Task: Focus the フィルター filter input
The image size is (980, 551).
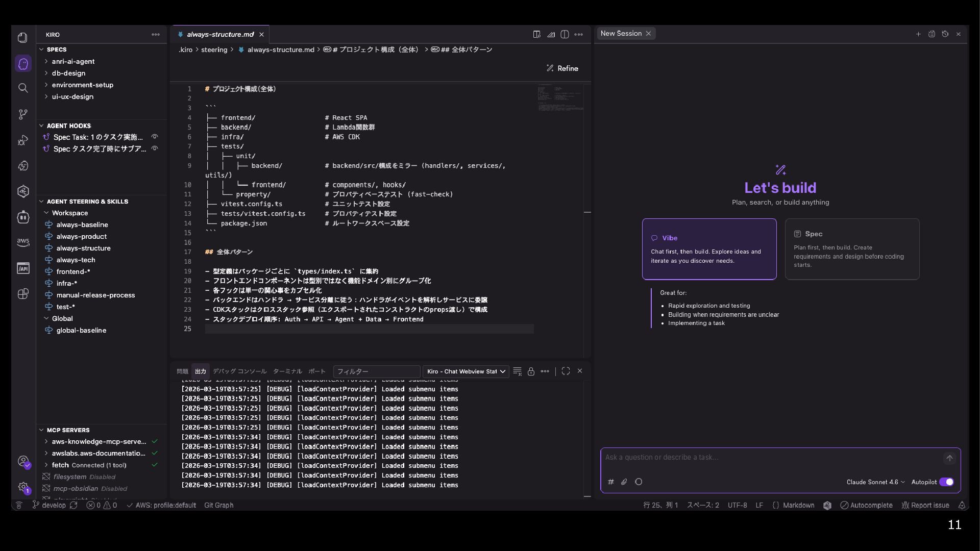Action: tap(376, 371)
